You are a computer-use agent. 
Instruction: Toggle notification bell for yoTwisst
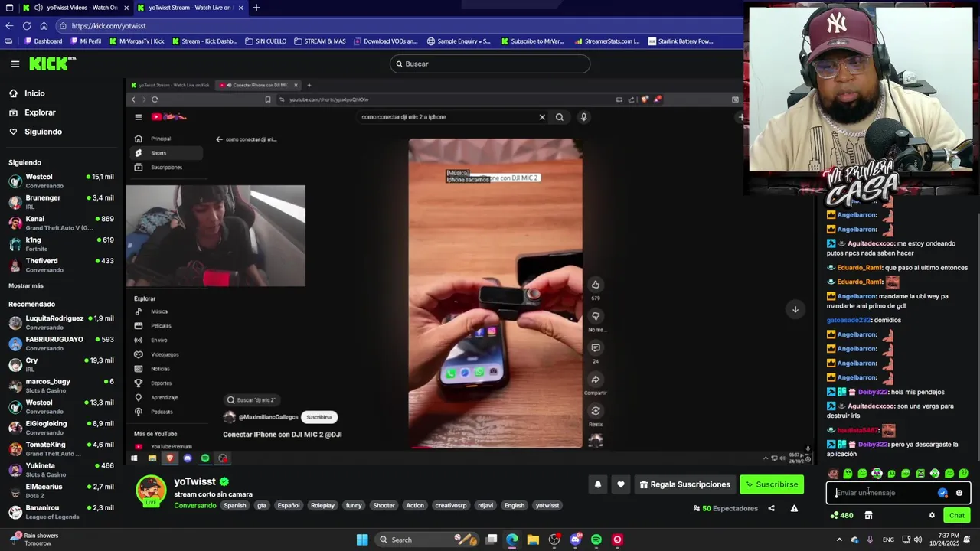tap(598, 484)
